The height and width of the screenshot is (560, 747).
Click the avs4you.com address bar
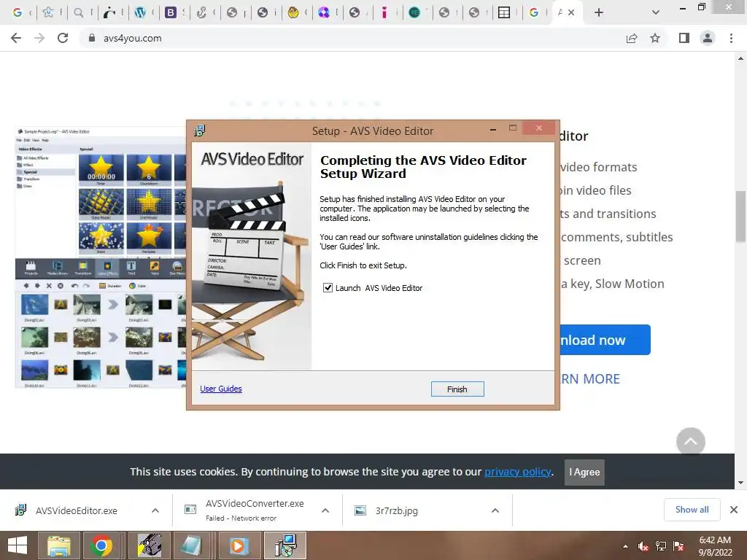[x=352, y=38]
